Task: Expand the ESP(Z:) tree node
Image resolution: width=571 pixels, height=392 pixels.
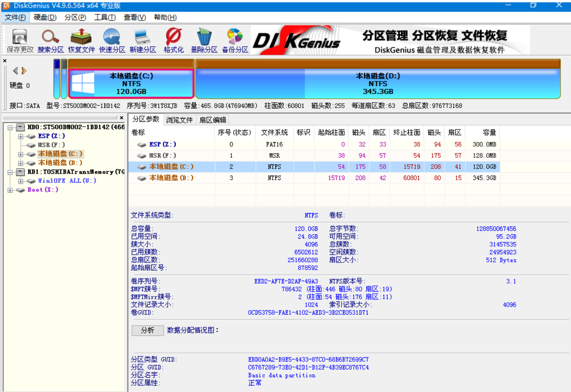Action: coord(21,136)
